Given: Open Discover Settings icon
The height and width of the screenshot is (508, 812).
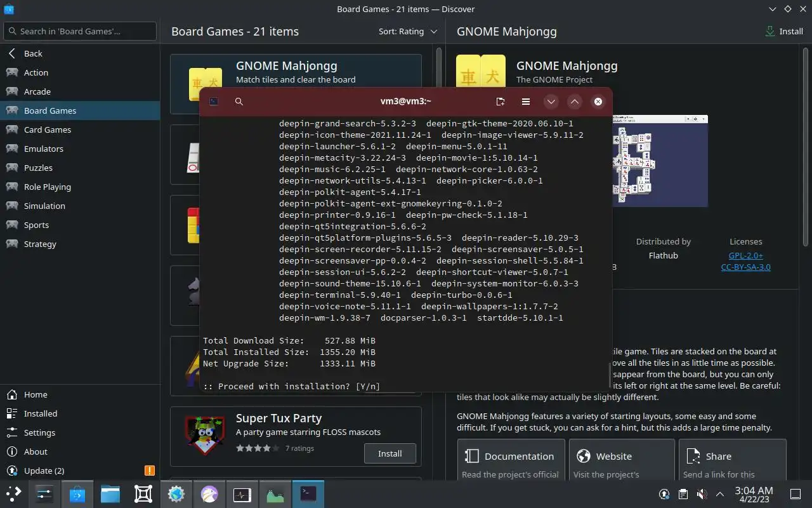Looking at the screenshot, I should 12,432.
